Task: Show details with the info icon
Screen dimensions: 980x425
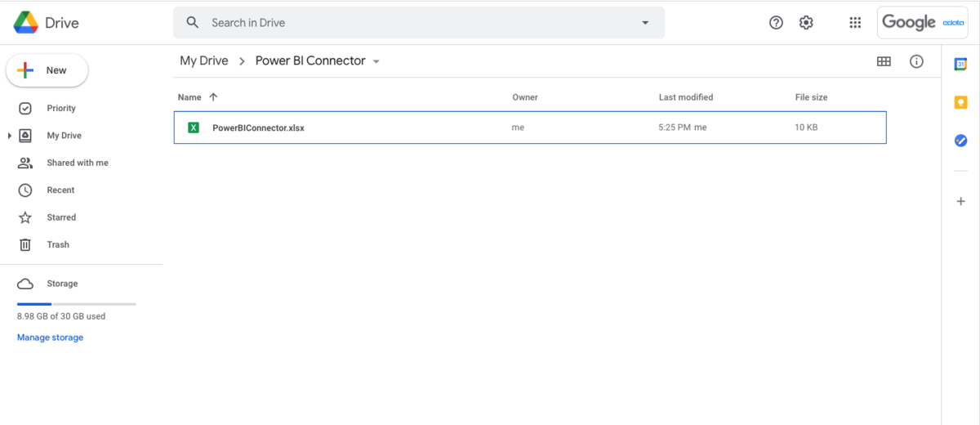Action: tap(916, 61)
